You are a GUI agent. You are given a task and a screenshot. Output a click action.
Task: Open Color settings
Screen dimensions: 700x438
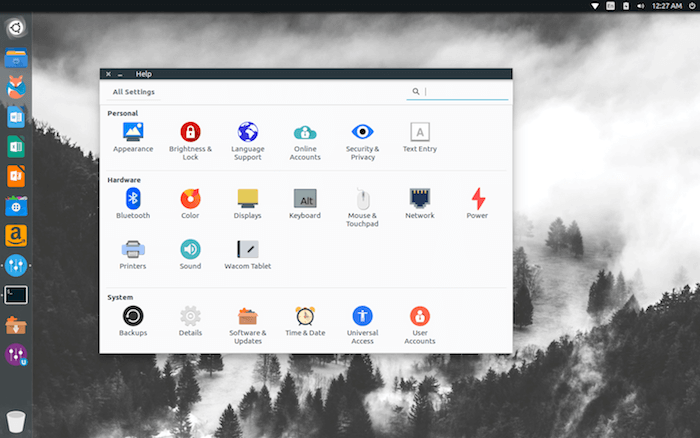[x=190, y=204]
